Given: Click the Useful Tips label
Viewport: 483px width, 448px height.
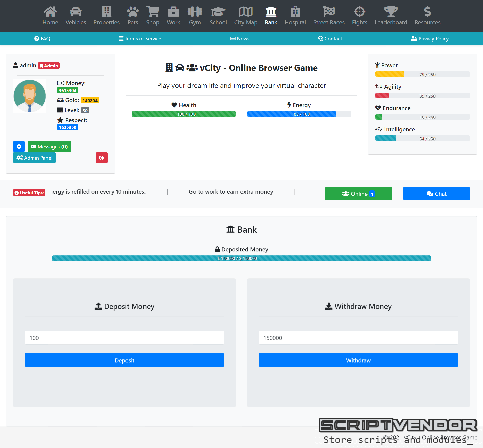Looking at the screenshot, I should (x=29, y=193).
